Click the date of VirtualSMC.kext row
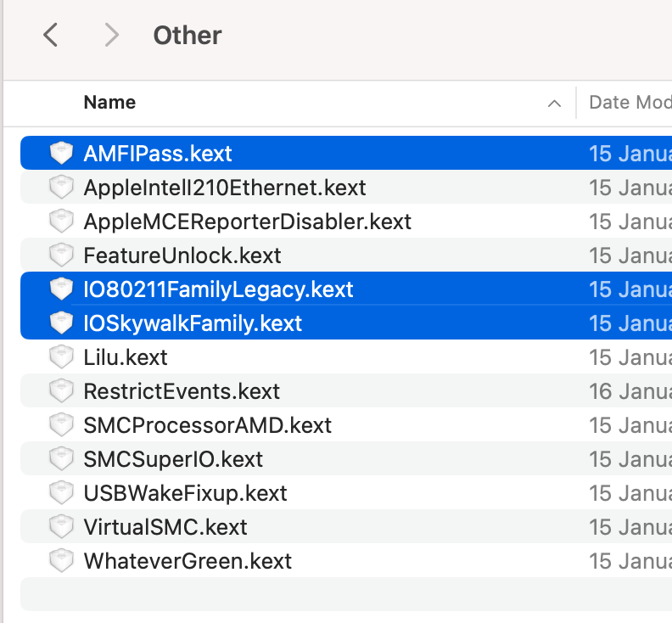Viewport: 672px width, 623px height. pyautogui.click(x=630, y=526)
